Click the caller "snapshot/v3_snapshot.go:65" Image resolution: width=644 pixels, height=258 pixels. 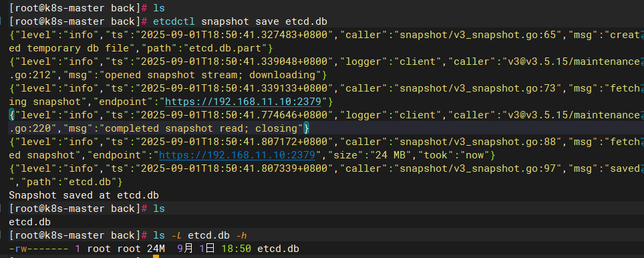pos(478,35)
